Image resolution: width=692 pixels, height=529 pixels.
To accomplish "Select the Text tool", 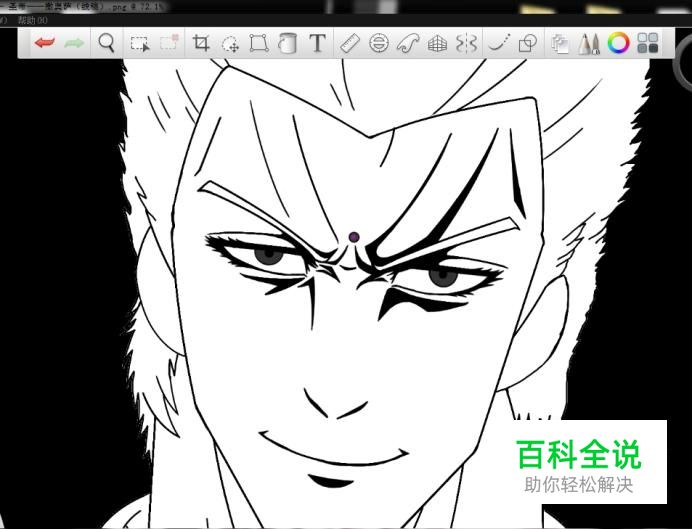I will 317,43.
